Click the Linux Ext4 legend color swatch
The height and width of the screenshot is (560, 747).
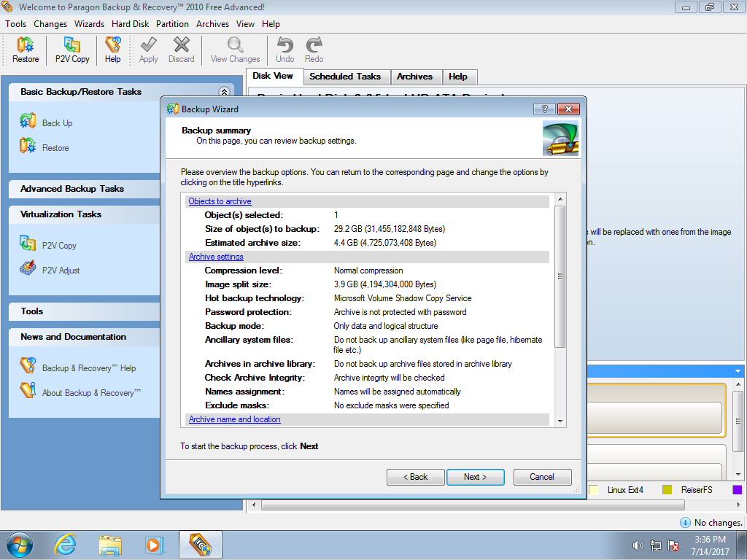point(594,490)
